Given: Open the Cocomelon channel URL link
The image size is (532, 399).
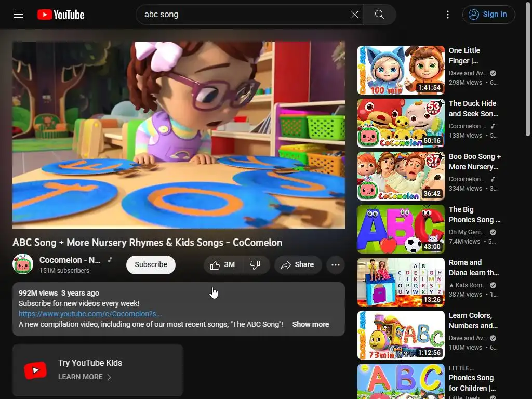Looking at the screenshot, I should point(90,314).
